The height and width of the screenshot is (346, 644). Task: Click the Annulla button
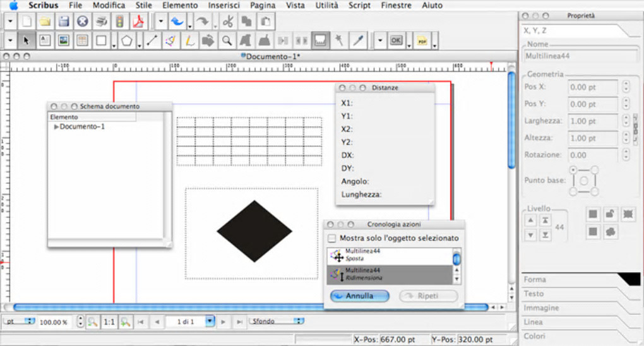pos(359,295)
